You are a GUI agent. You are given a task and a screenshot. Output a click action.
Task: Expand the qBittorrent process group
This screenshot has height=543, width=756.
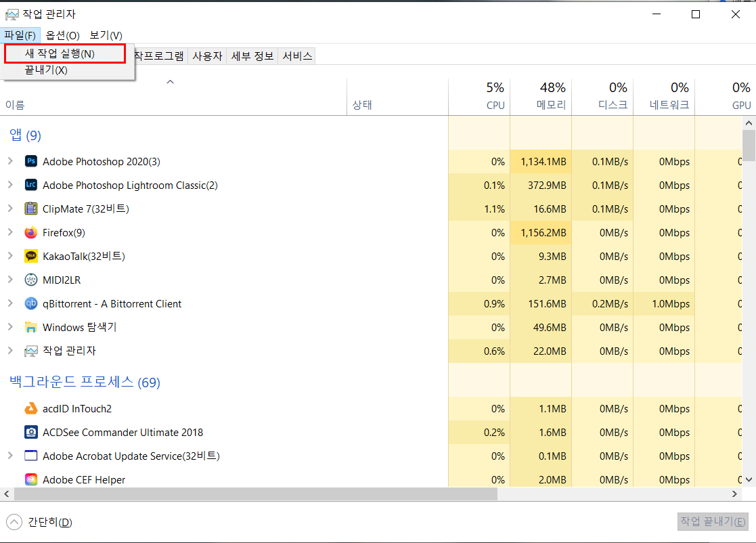click(10, 303)
